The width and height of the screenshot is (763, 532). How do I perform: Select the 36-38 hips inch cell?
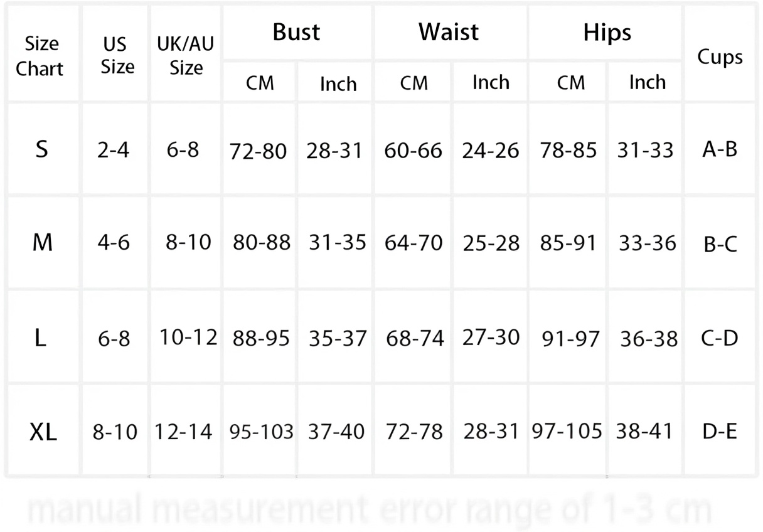point(648,339)
